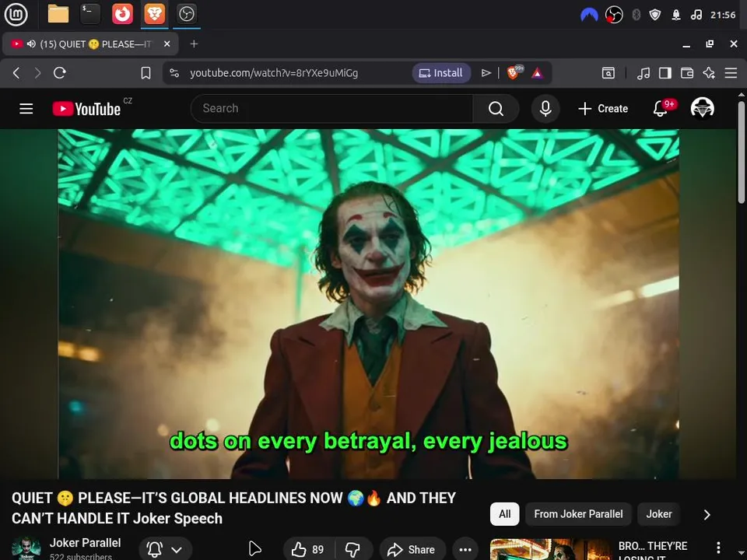Image resolution: width=747 pixels, height=560 pixels.
Task: Go forward to the next page
Action: coord(37,73)
